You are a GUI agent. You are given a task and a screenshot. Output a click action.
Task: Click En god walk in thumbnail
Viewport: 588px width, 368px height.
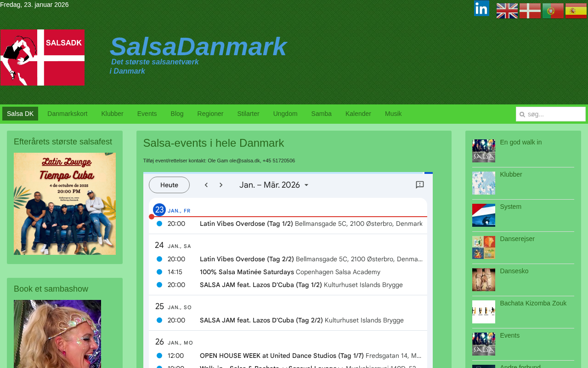click(484, 151)
